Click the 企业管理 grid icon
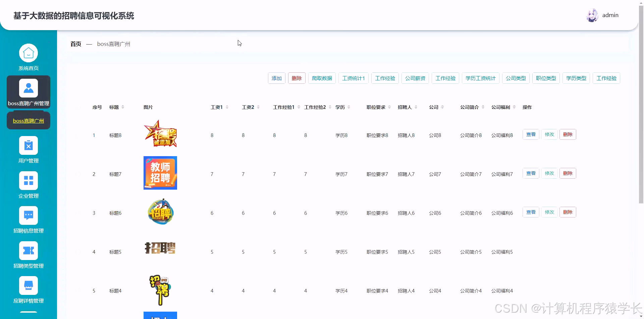This screenshot has height=319, width=644. [29, 181]
